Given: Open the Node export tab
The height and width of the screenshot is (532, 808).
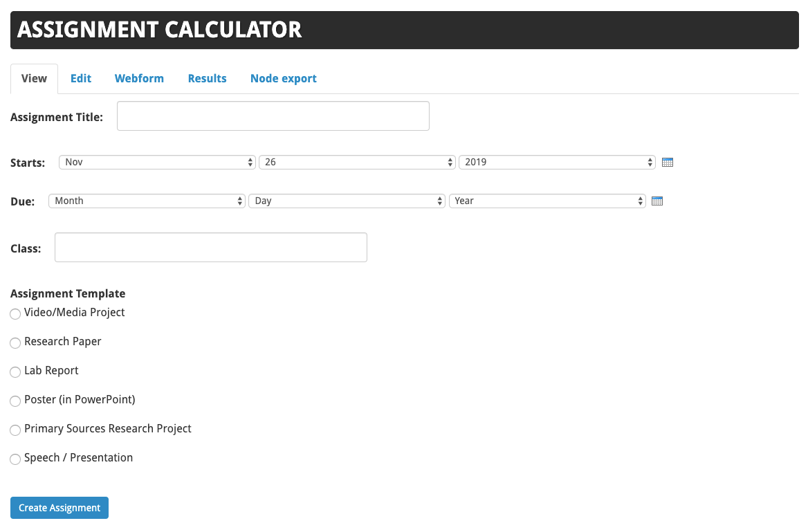Looking at the screenshot, I should tap(283, 78).
